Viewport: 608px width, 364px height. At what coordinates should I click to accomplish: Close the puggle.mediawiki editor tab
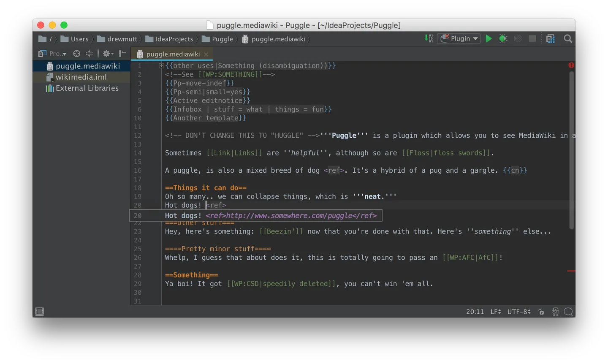[206, 54]
